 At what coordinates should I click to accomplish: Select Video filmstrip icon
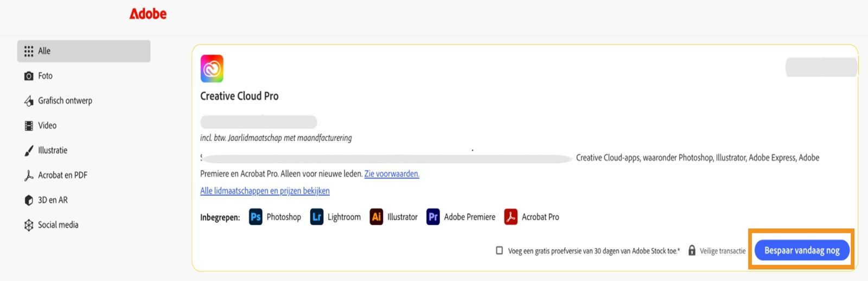(29, 126)
